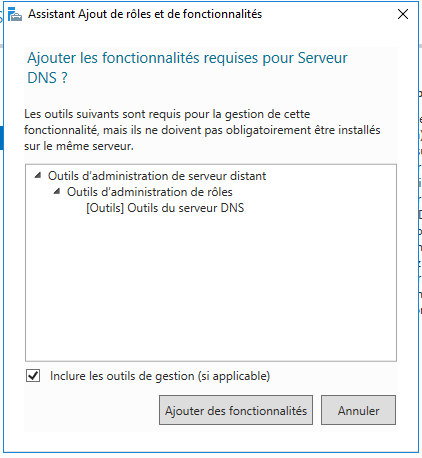Collapse Outils d'administration de serveur distant arrow

click(38, 175)
